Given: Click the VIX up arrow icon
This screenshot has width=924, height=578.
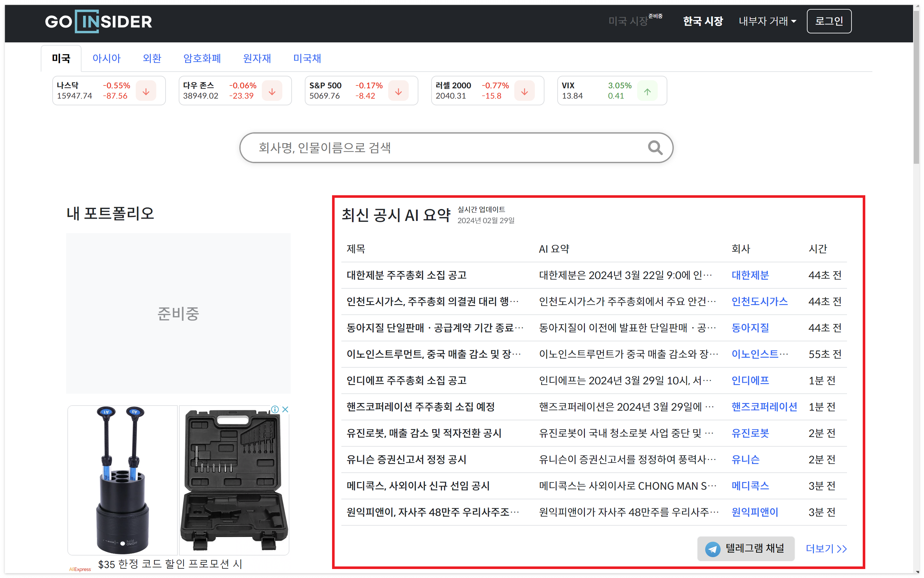Looking at the screenshot, I should [x=647, y=91].
